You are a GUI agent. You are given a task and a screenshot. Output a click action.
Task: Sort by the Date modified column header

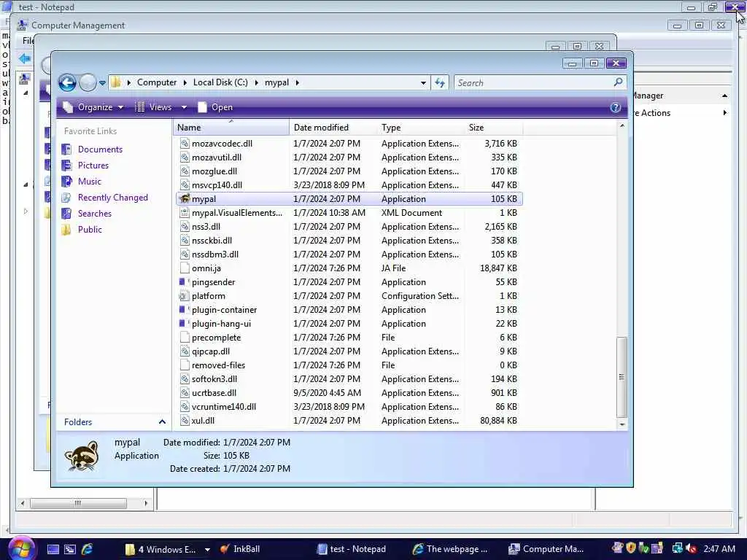[333, 128]
